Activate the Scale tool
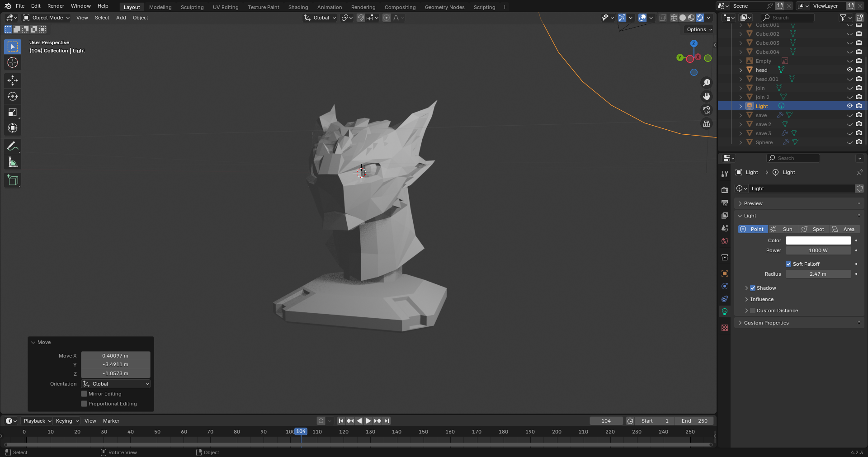 tap(13, 112)
